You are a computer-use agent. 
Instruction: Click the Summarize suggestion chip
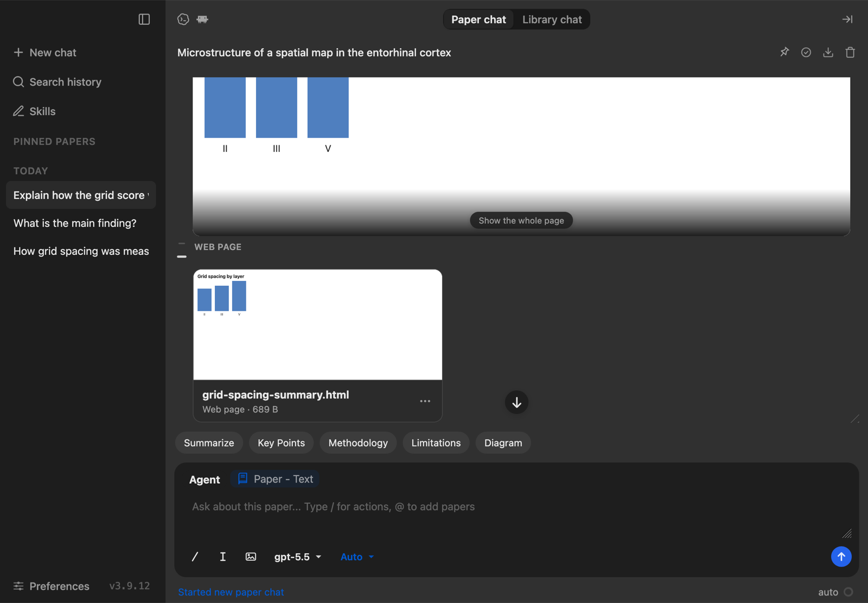[209, 443]
